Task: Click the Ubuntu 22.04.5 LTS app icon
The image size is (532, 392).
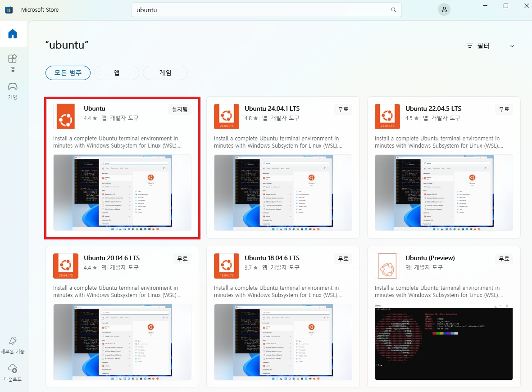Action: click(x=387, y=117)
